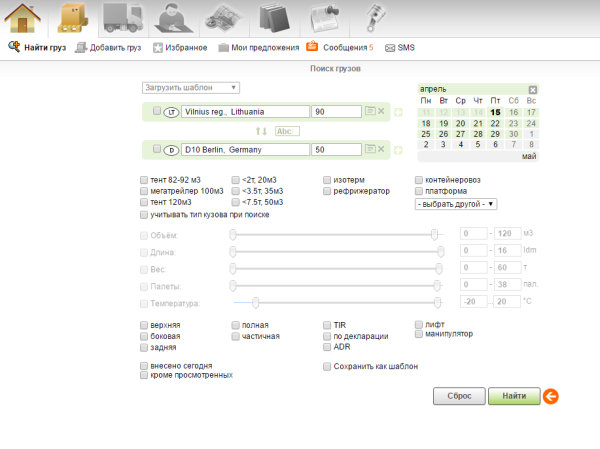600x449 pixels.
Task: Open the Загрузить шаблон dropdown
Action: click(190, 88)
